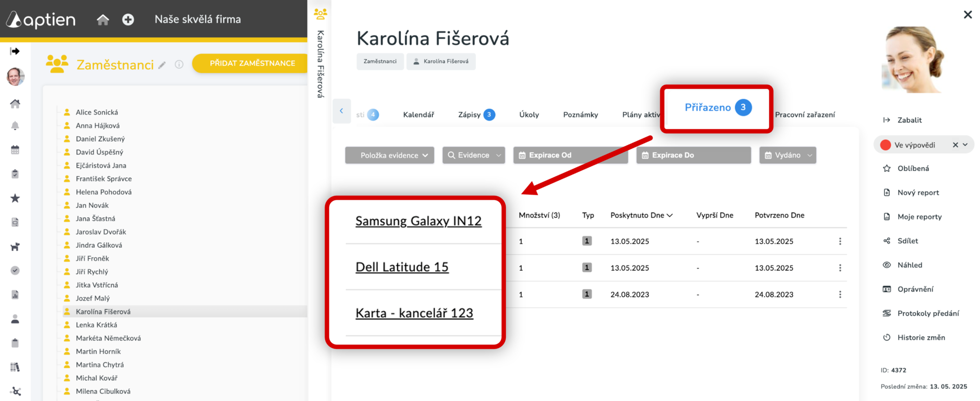This screenshot has height=401, width=980.
Task: Switch to the Přiřazeno tab
Action: point(717,108)
